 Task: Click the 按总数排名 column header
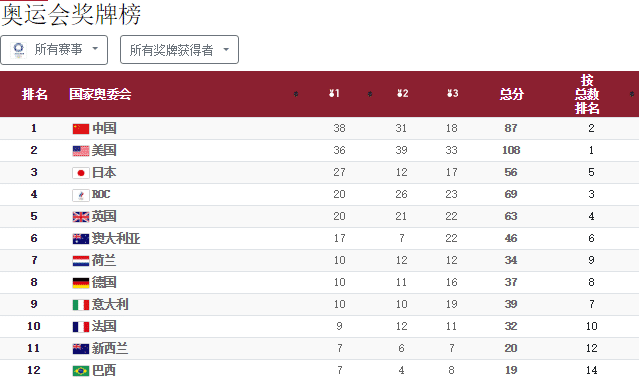(587, 94)
